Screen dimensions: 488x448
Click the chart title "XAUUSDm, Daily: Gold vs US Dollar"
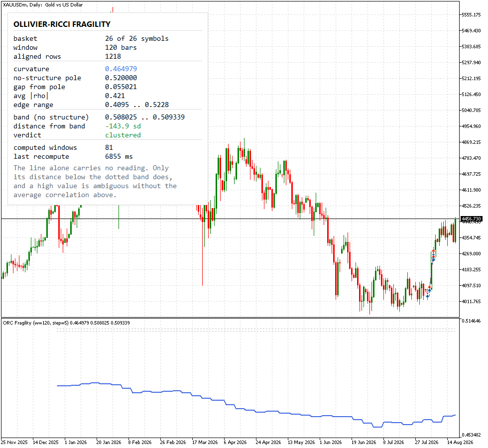[x=43, y=4]
